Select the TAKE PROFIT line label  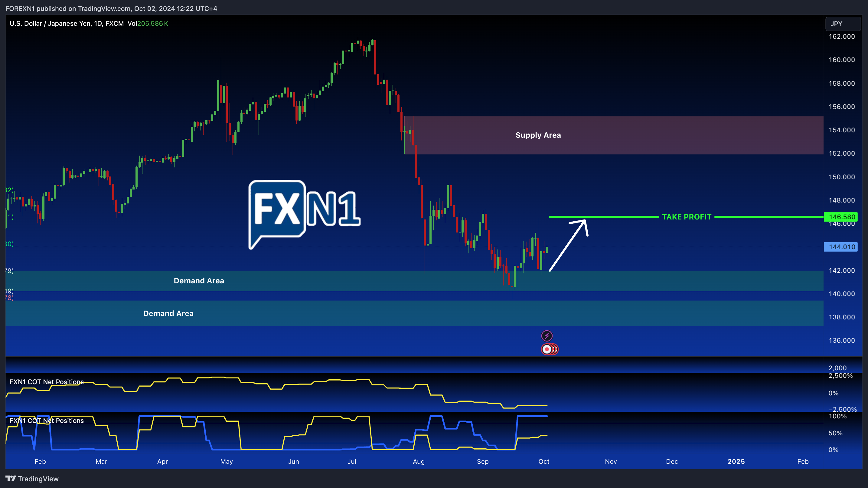[x=687, y=217]
